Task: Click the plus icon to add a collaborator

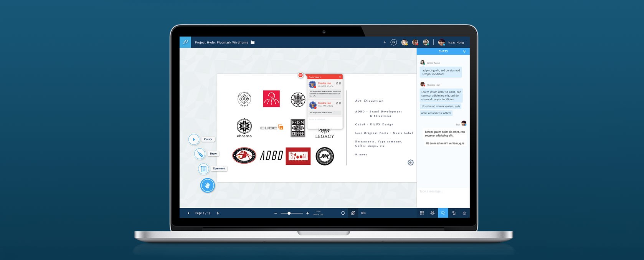Action: coord(385,42)
